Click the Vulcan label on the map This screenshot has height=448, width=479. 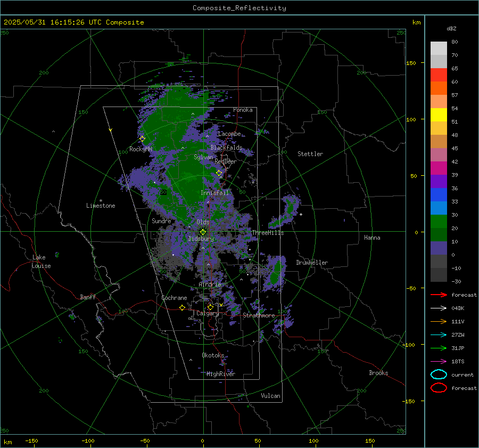coord(271,396)
